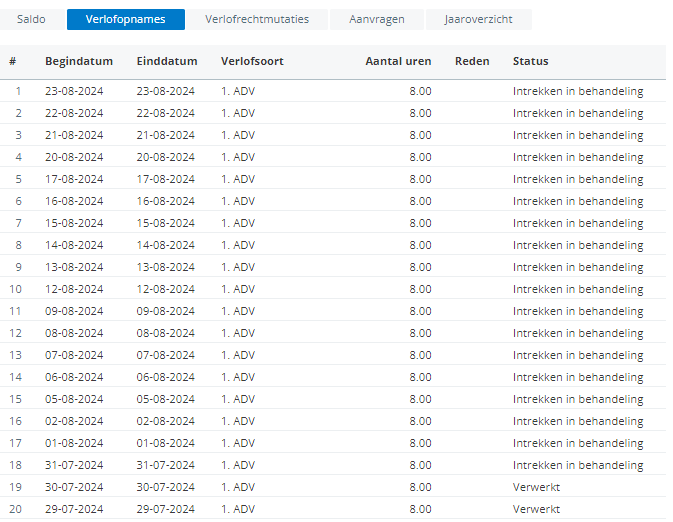Click the Reden column header
This screenshot has width=673, height=522.
click(x=472, y=61)
